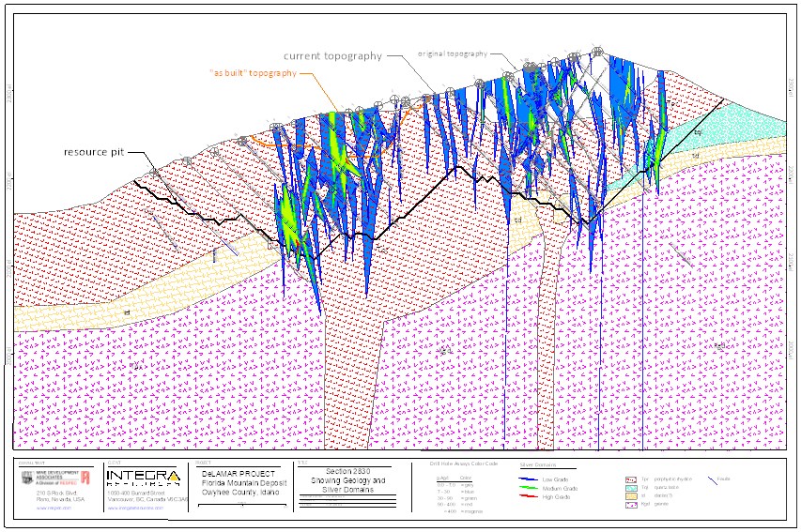Click the Integra Resources logo
This screenshot has height=532, width=801.
(146, 478)
